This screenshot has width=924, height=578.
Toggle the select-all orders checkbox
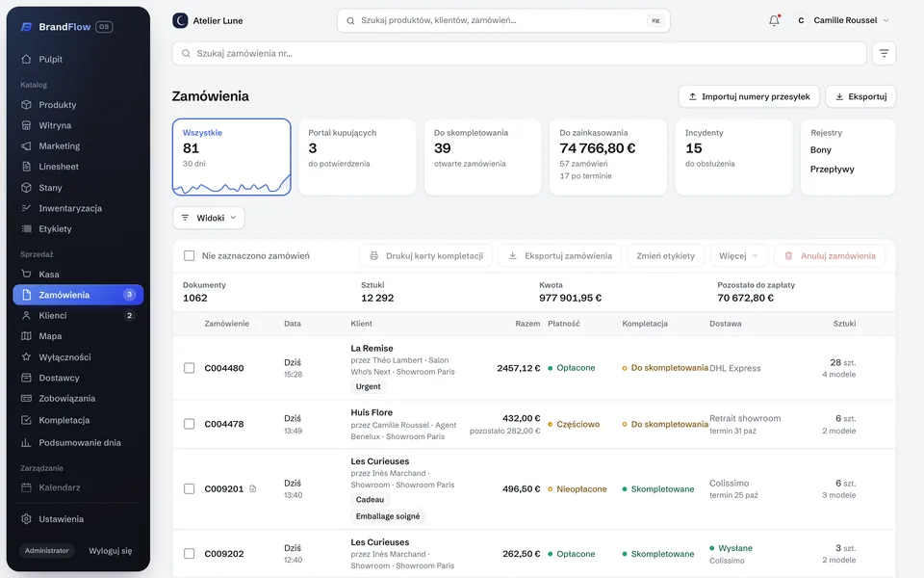tap(190, 256)
